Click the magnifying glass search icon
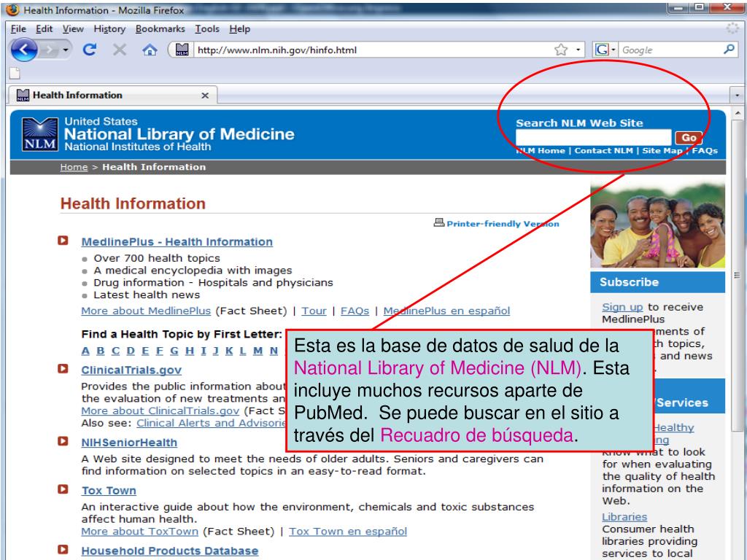This screenshot has width=747, height=560. tap(729, 50)
